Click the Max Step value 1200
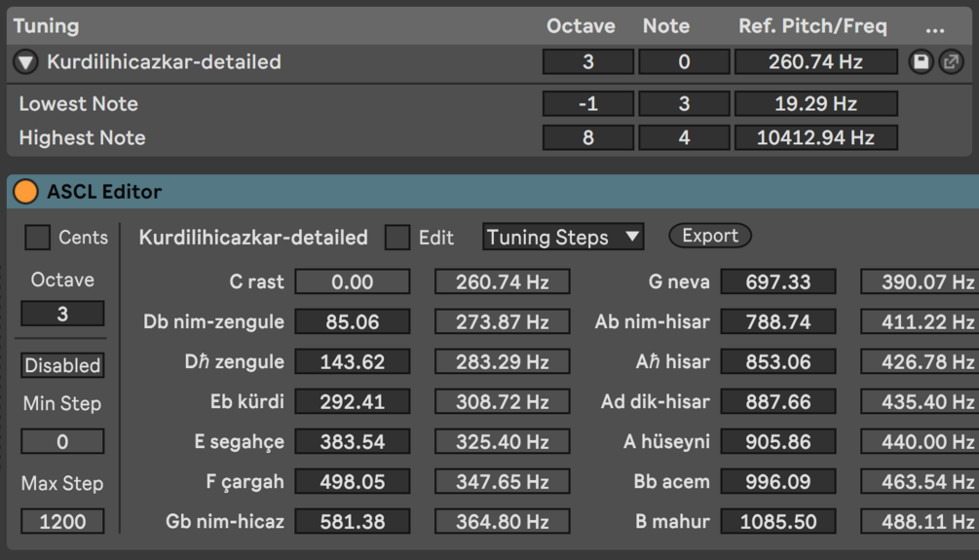The image size is (979, 560). click(x=62, y=521)
